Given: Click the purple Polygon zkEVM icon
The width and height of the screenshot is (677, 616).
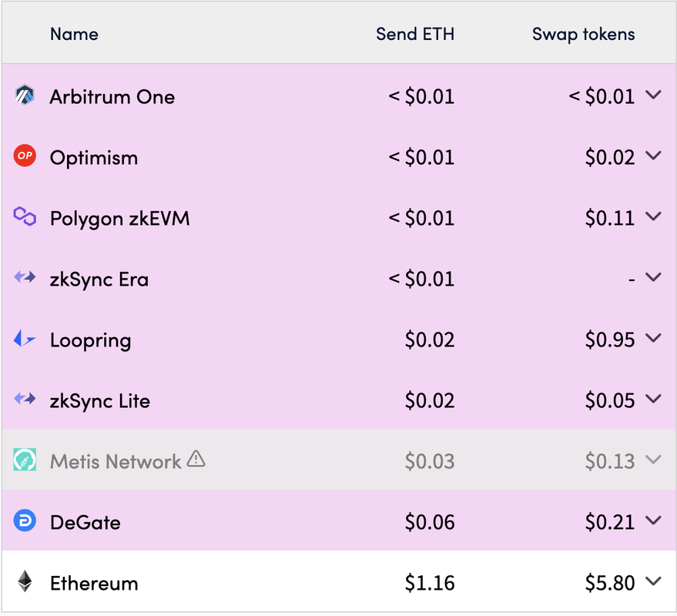Looking at the screenshot, I should [25, 216].
